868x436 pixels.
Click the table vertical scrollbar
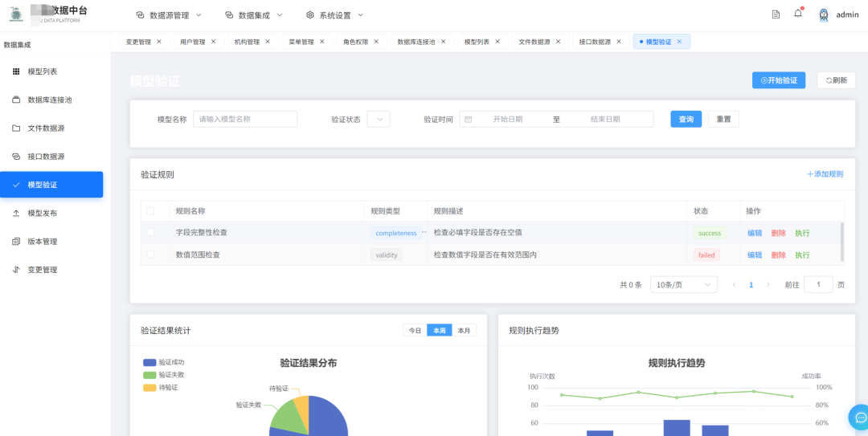click(x=842, y=242)
